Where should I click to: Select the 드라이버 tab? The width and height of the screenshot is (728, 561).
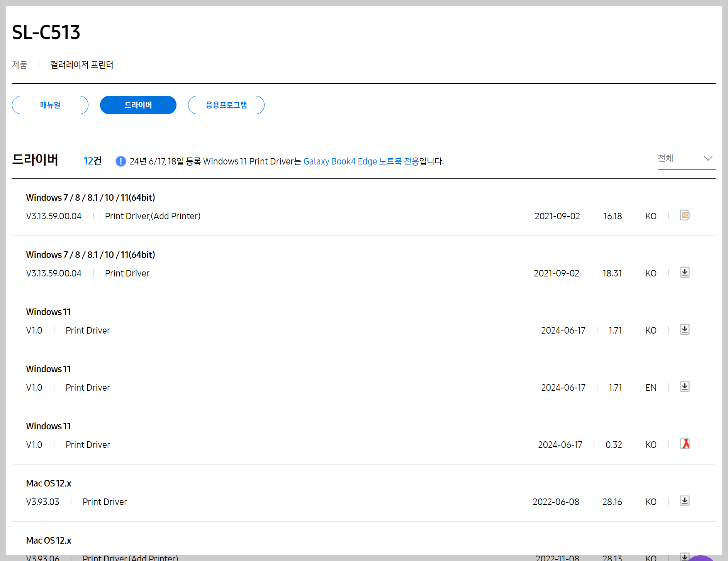[138, 105]
